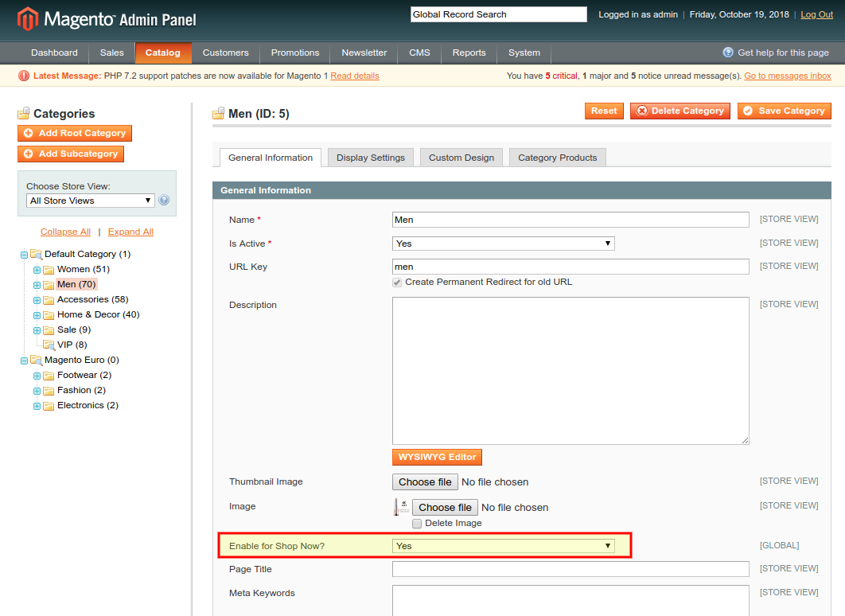Click the Electronics folder icon
Viewport: 845px width, 616px height.
(x=49, y=405)
